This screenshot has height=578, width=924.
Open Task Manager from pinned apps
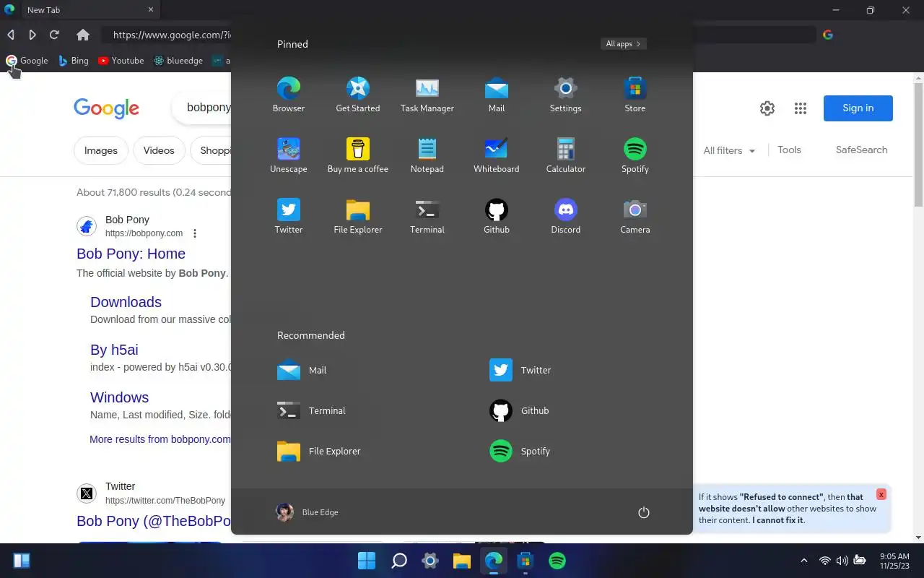(x=427, y=95)
